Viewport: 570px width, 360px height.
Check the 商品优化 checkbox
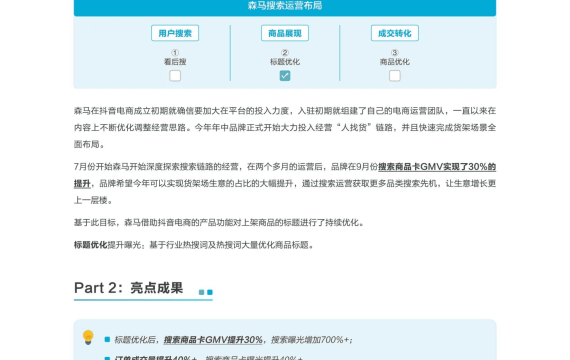[394, 76]
